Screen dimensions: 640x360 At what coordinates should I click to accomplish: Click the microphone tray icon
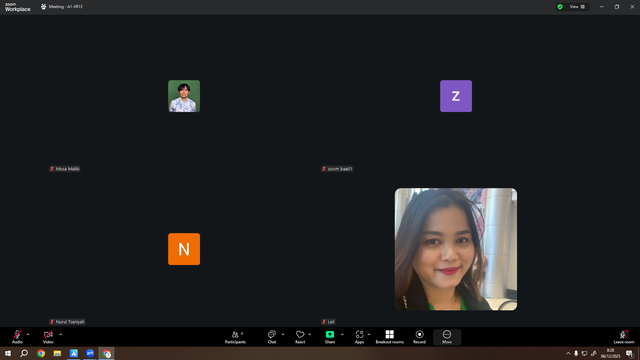point(576,353)
